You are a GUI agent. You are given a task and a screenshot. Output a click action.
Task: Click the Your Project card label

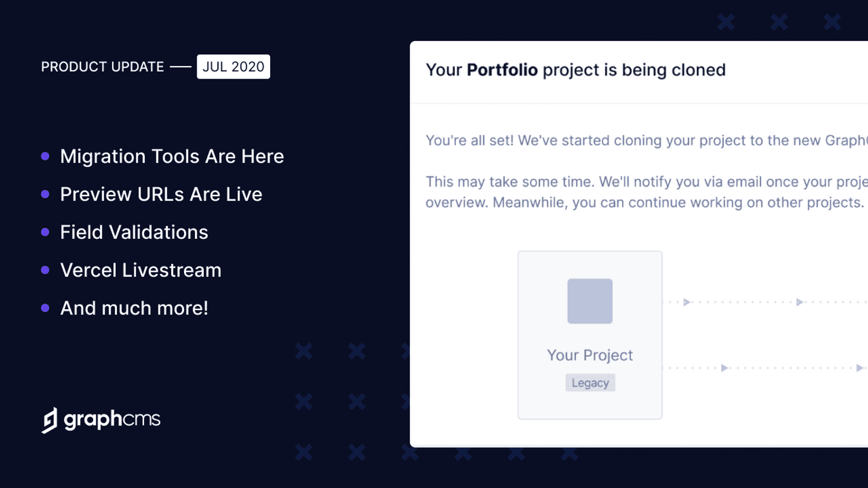click(590, 355)
